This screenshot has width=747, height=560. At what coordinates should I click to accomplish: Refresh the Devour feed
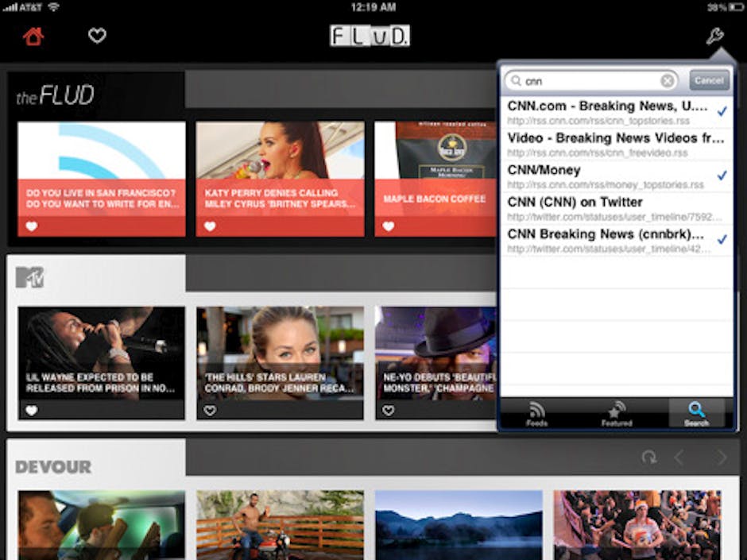click(x=649, y=458)
